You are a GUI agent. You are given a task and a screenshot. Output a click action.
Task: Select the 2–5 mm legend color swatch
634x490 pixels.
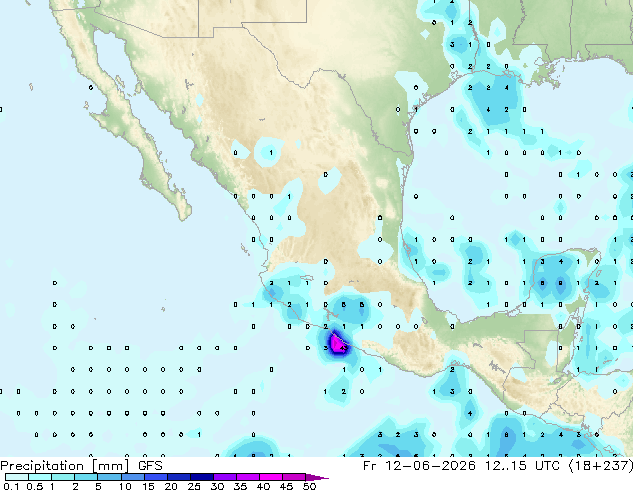pyautogui.click(x=86, y=477)
